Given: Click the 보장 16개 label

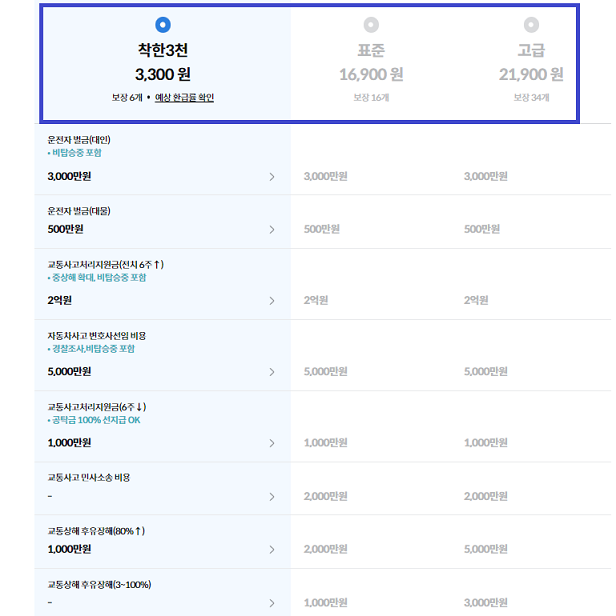Looking at the screenshot, I should 371,97.
